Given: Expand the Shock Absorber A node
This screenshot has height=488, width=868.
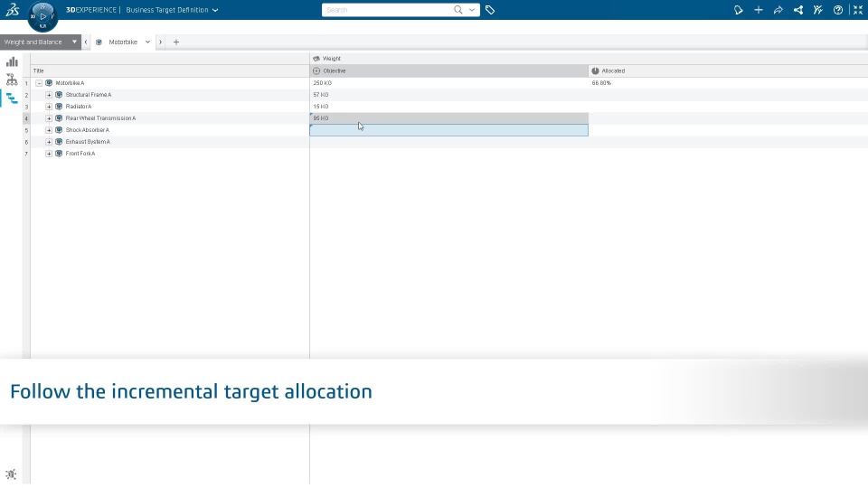Looking at the screenshot, I should pos(49,130).
